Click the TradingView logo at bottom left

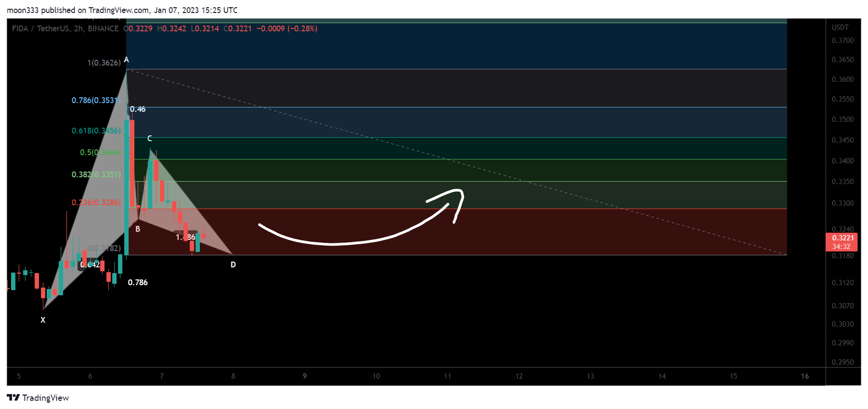coord(38,397)
